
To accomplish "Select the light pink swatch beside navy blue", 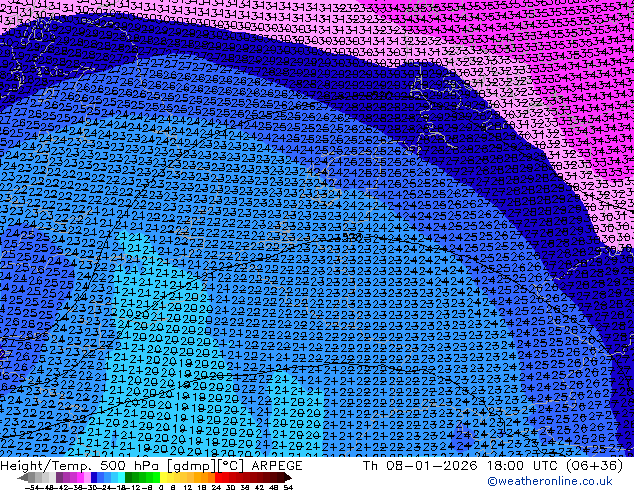I will tap(87, 477).
